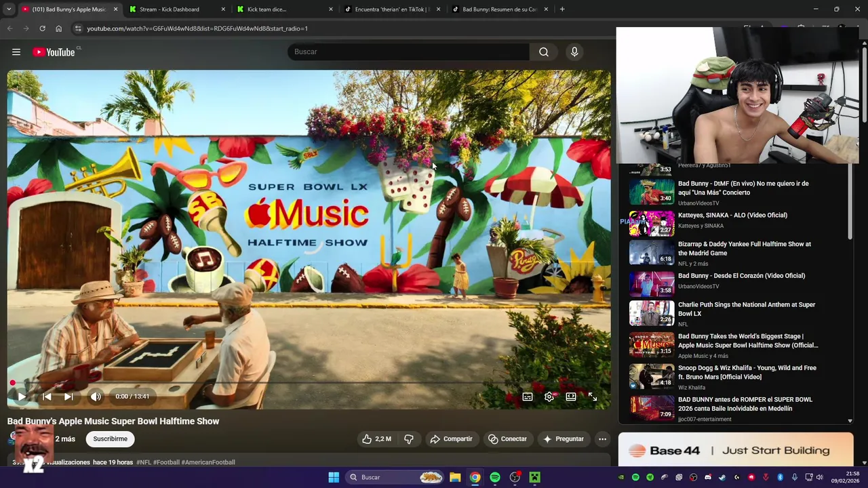Open the #NFL hashtag link

(144, 462)
